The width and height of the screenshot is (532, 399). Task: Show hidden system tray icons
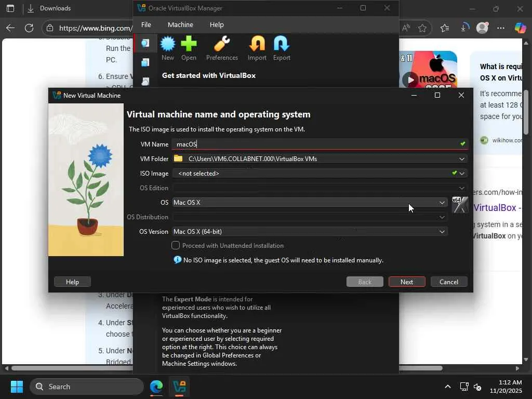pos(448,387)
